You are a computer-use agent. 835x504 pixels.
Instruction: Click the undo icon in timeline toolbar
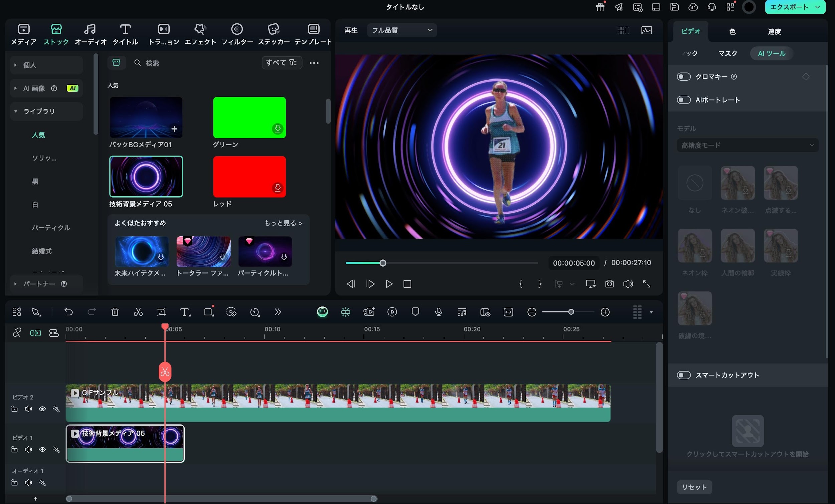pos(68,312)
